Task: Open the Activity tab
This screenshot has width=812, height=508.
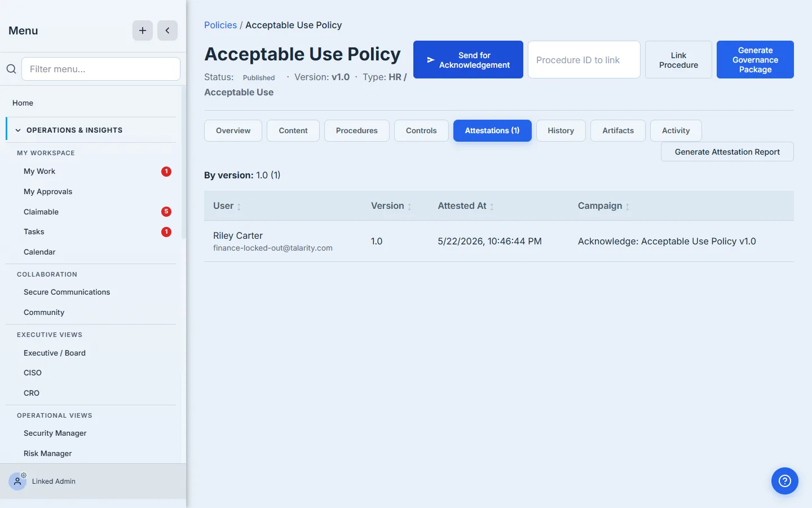Action: (x=676, y=130)
